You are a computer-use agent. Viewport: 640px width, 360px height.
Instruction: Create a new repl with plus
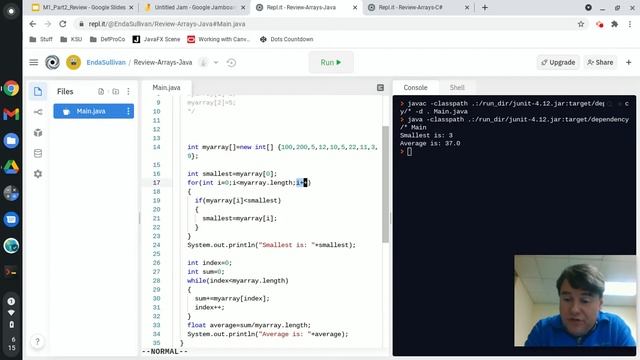pyautogui.click(x=629, y=62)
